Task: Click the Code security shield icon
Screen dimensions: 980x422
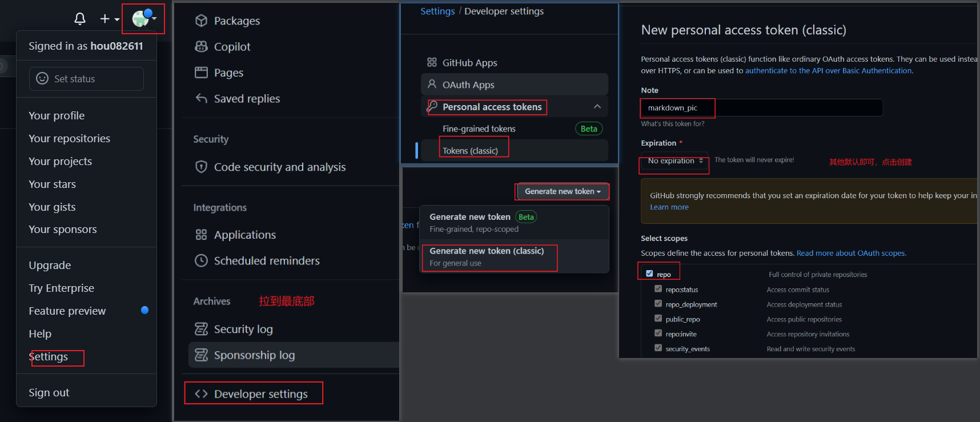Action: (x=201, y=167)
